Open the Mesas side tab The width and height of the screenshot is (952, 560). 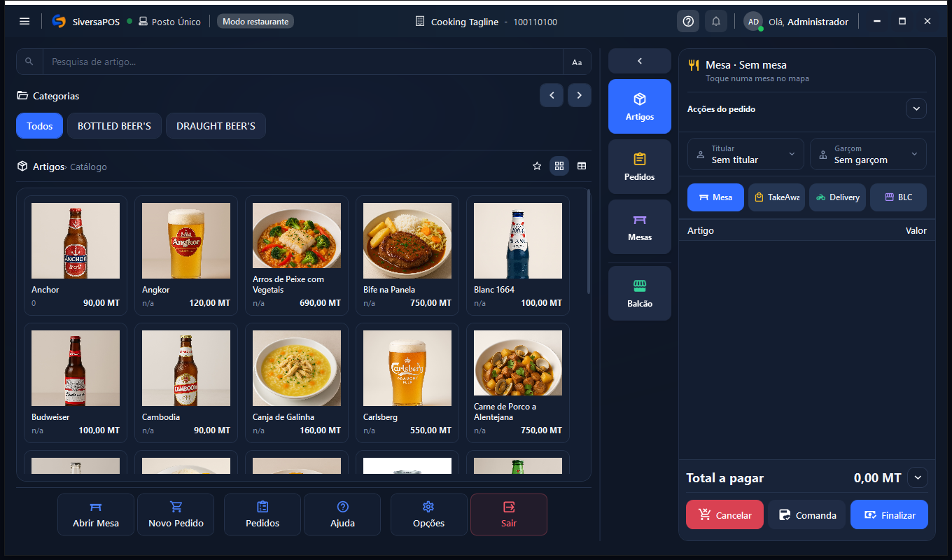coord(640,227)
